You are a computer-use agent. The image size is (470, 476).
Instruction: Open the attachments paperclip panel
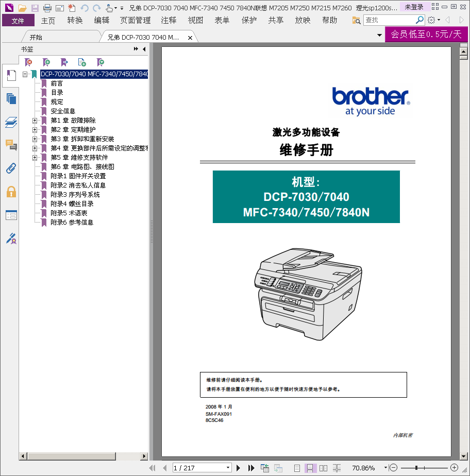(x=11, y=168)
